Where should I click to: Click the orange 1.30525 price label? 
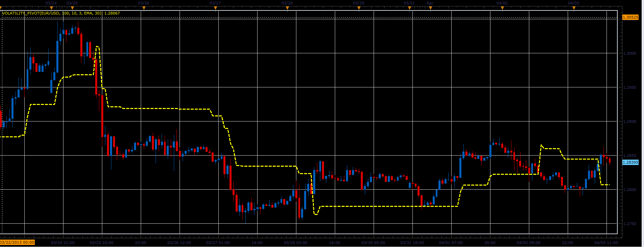(x=630, y=17)
